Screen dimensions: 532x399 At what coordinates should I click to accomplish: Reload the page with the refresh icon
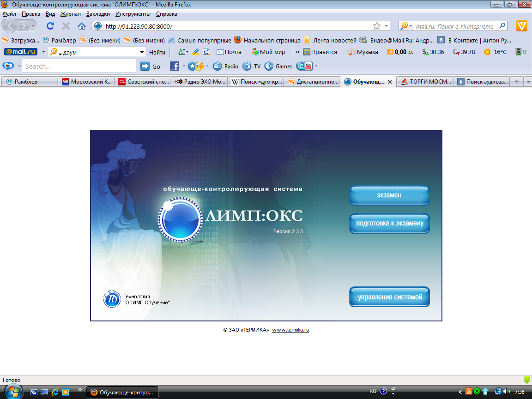(50, 26)
